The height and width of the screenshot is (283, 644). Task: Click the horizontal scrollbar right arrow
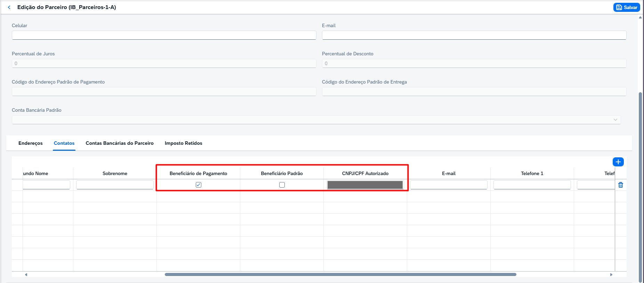(611, 274)
